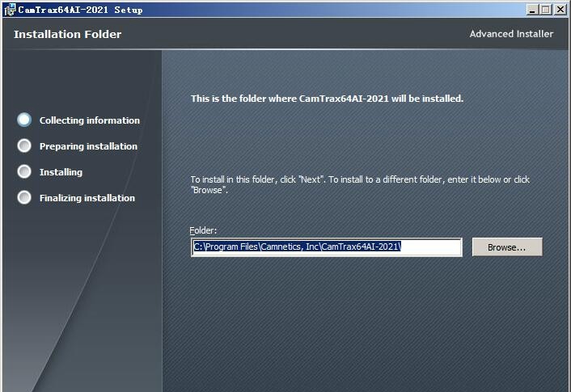Click the Browse... button
Screen dimensions: 571x392
click(507, 247)
